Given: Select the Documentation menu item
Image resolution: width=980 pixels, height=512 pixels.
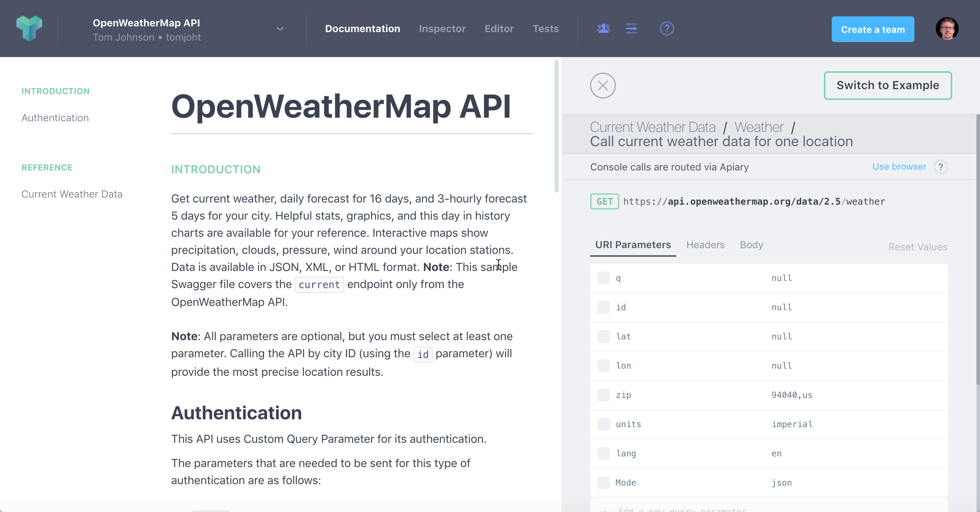Looking at the screenshot, I should coord(362,29).
